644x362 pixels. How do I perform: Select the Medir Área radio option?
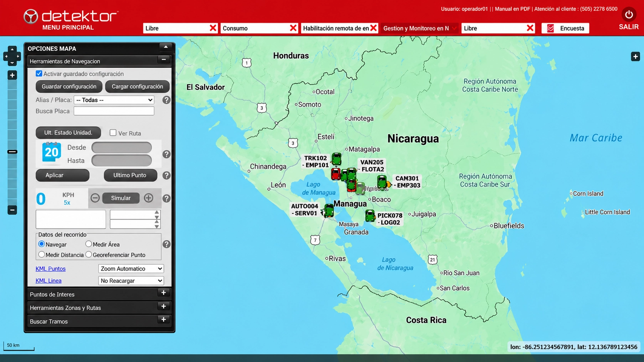pyautogui.click(x=89, y=244)
